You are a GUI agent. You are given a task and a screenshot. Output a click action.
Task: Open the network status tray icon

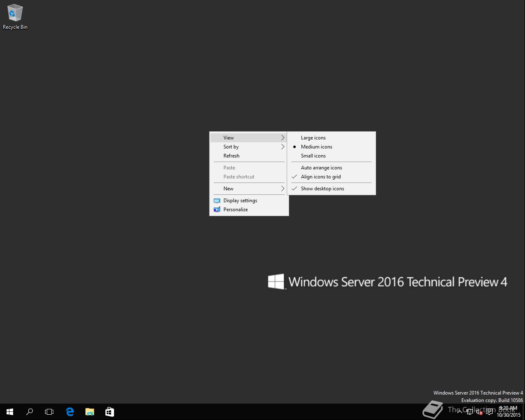[470, 412]
